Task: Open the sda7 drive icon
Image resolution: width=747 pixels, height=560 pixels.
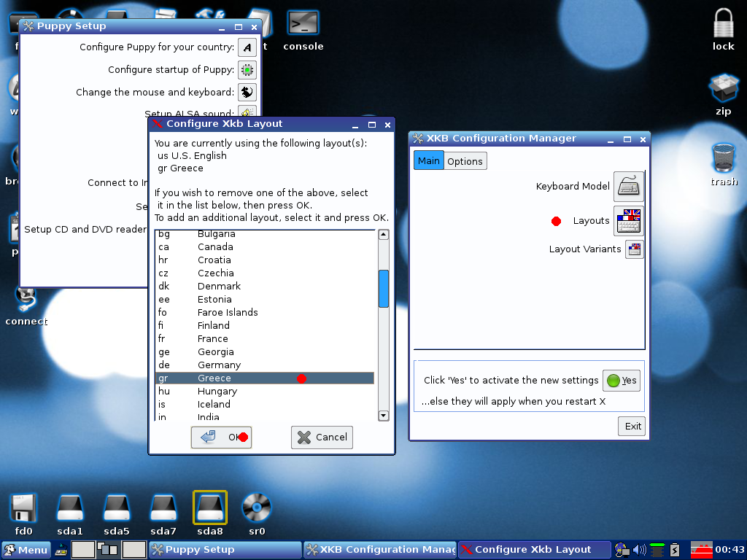Action: [163, 514]
